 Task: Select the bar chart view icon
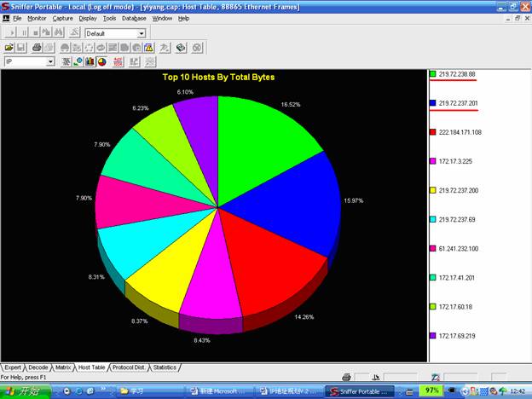tap(90, 61)
